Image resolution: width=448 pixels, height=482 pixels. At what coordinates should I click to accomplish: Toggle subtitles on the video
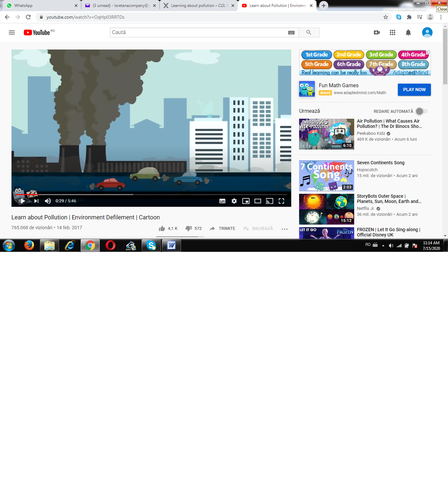(x=222, y=201)
